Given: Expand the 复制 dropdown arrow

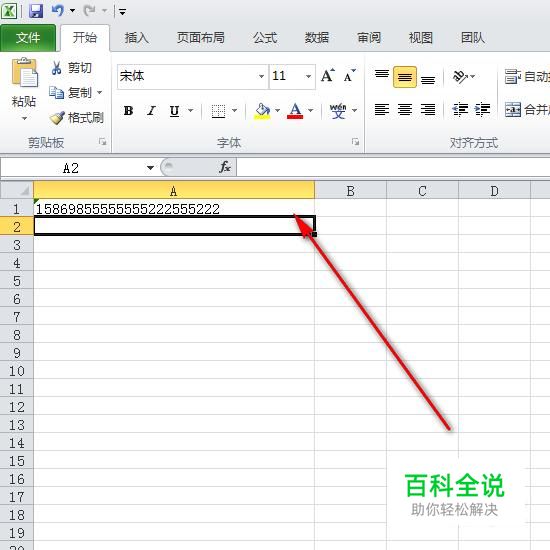Looking at the screenshot, I should 100,93.
